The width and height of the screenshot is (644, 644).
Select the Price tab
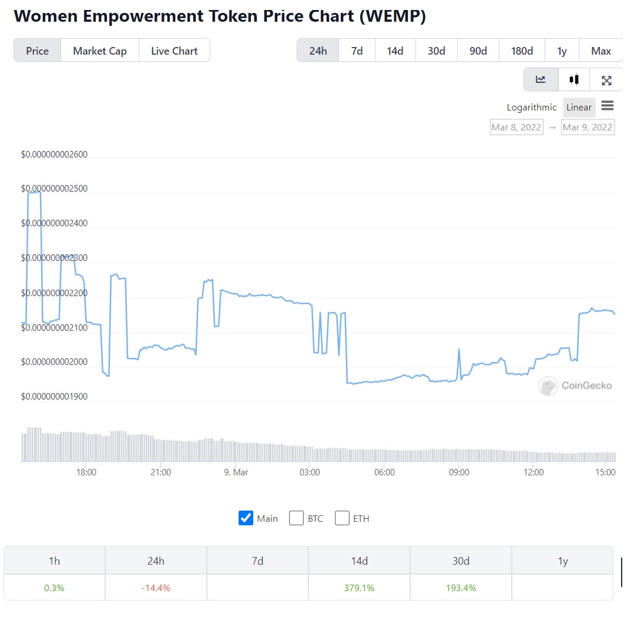[37, 51]
